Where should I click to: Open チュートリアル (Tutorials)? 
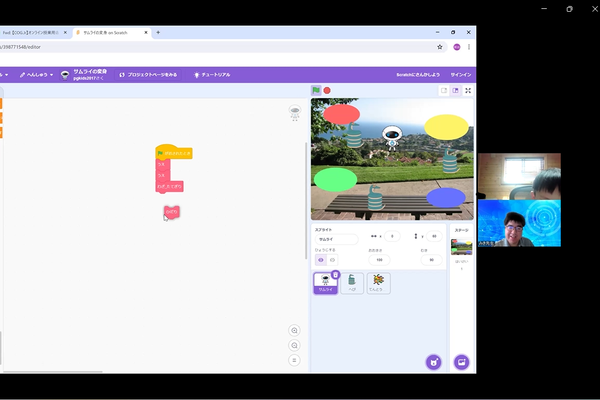[212, 75]
